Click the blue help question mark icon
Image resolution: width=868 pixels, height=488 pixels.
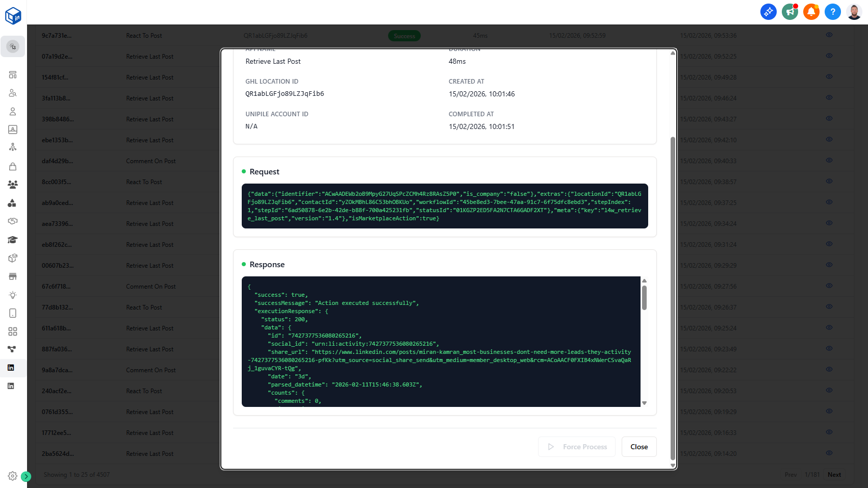[833, 11]
